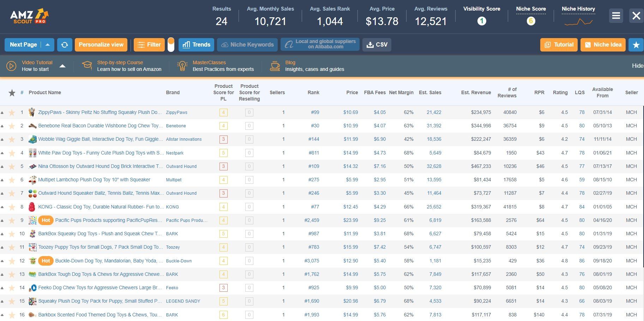Collapse the Video Tutorial panel arrow
This screenshot has width=644, height=321.
point(62,66)
